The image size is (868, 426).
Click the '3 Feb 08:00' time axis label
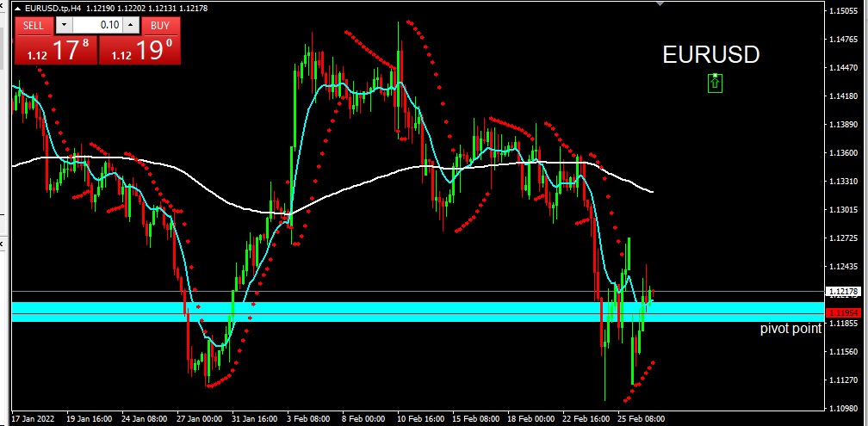click(309, 419)
